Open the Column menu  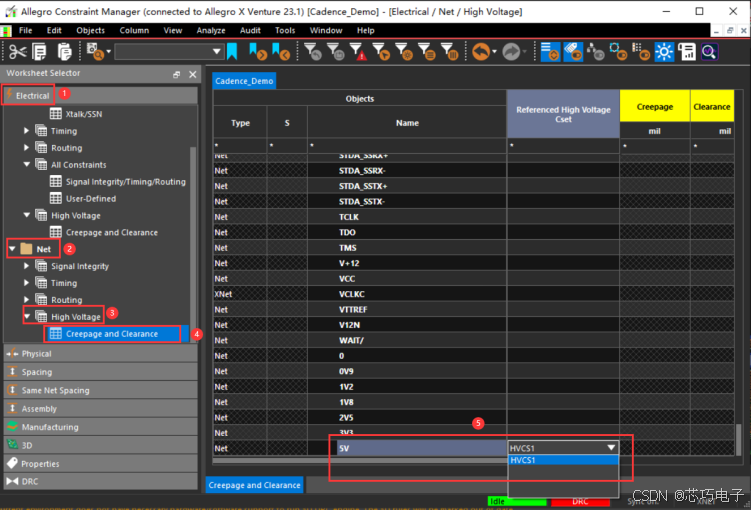[134, 30]
